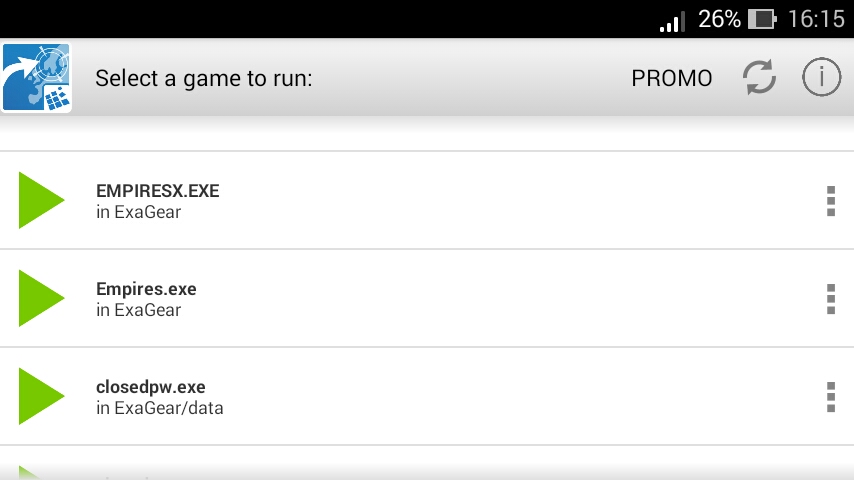Tap 'in ExaGear/data' path under closedpw.exe
Viewport: 854px width, 480px height.
coord(160,408)
